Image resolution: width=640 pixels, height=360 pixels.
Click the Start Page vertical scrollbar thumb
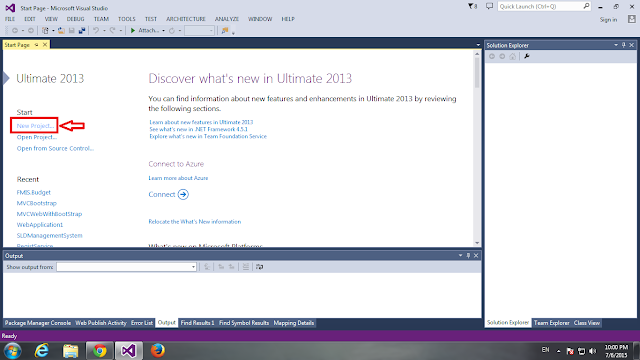coord(477,73)
